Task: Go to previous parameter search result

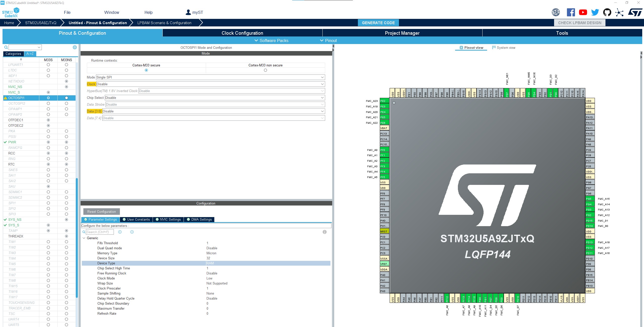Action: point(120,232)
